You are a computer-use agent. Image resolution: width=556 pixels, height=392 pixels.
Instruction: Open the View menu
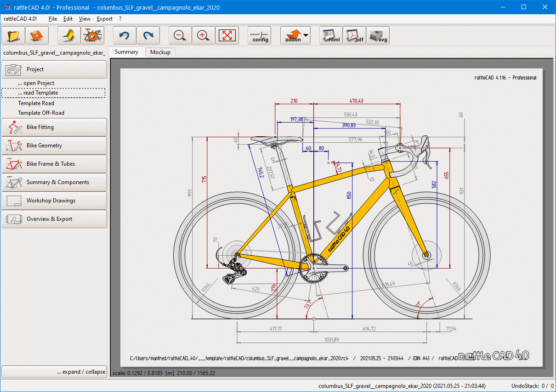85,19
